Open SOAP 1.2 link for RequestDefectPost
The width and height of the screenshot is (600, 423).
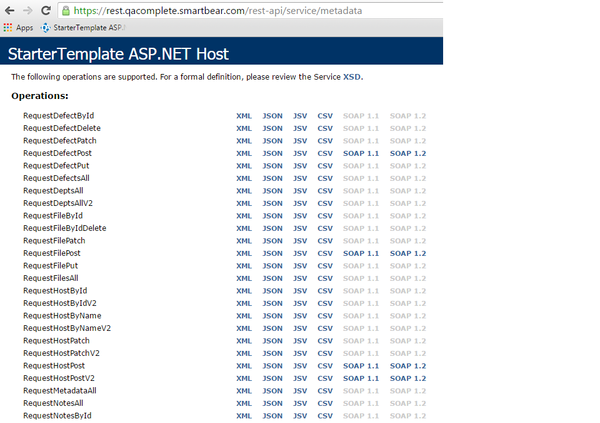pyautogui.click(x=408, y=154)
